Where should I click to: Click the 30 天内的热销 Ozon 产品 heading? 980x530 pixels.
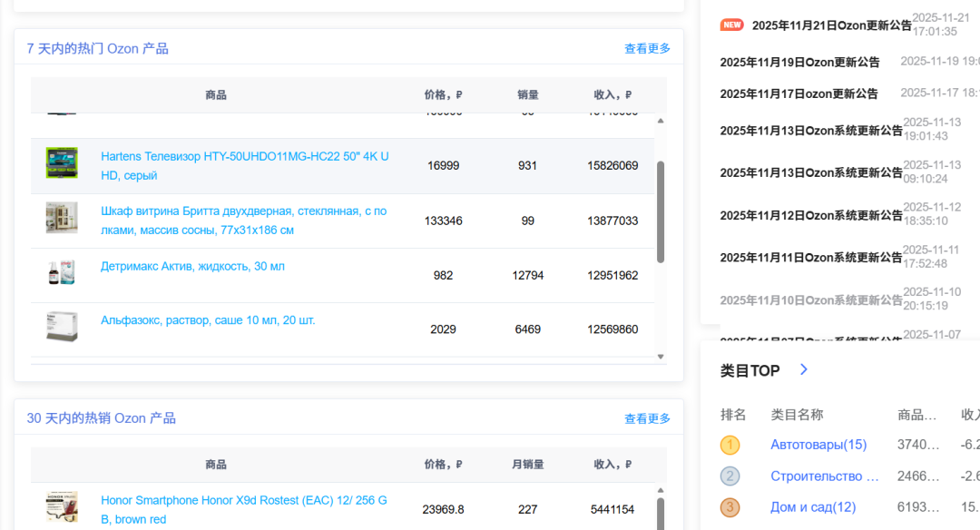click(102, 418)
